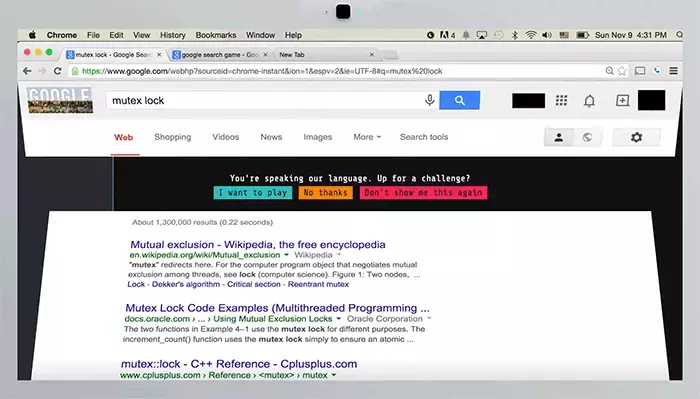This screenshot has height=399, width=700.
Task: Click the voice search microphone icon
Action: [429, 100]
